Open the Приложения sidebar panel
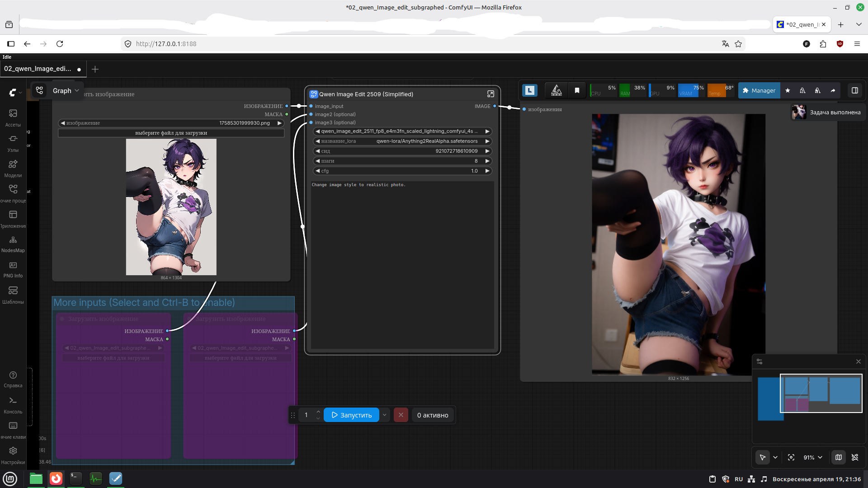This screenshot has width=868, height=488. 13,219
